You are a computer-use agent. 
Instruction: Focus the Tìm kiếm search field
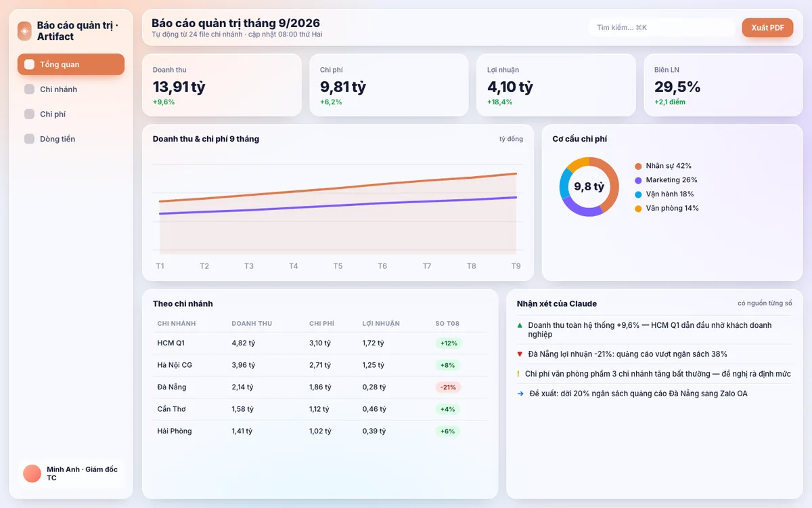(662, 28)
